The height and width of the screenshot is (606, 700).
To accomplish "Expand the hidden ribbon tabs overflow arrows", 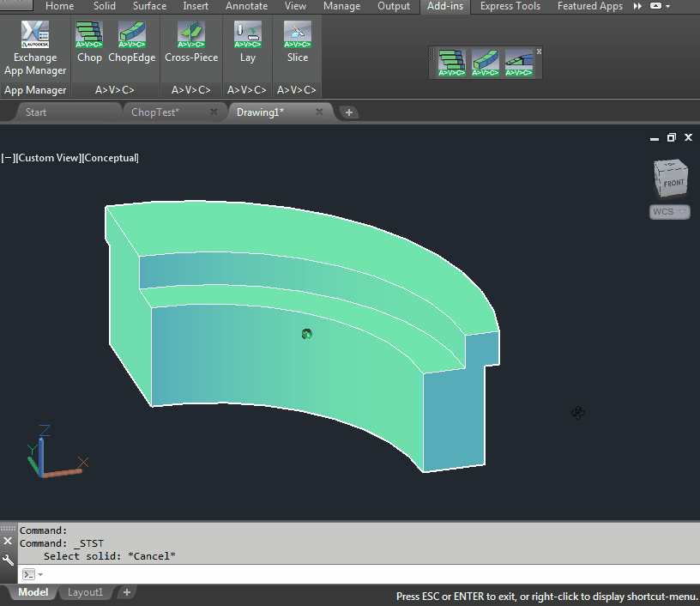I will coord(638,6).
